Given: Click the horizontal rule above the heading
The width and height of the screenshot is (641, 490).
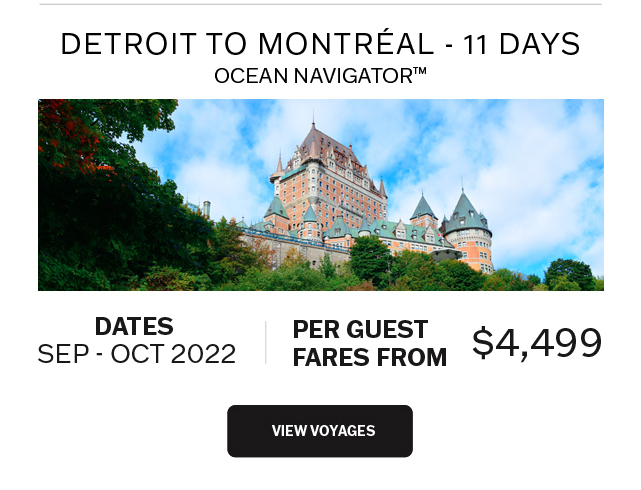Looking at the screenshot, I should click(x=320, y=4).
